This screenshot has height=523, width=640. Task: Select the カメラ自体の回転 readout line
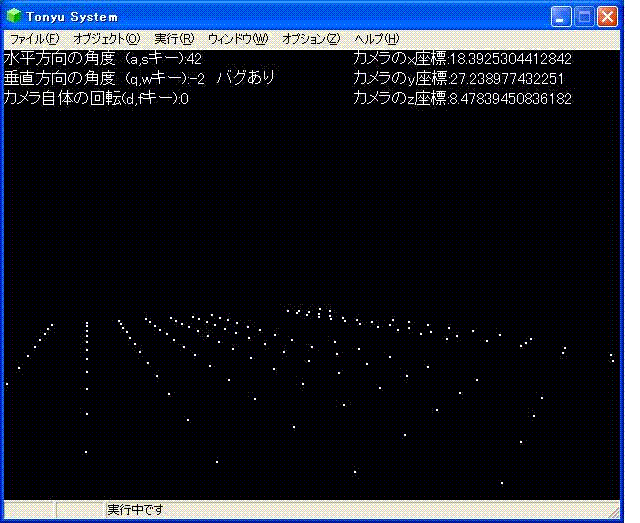[97, 98]
